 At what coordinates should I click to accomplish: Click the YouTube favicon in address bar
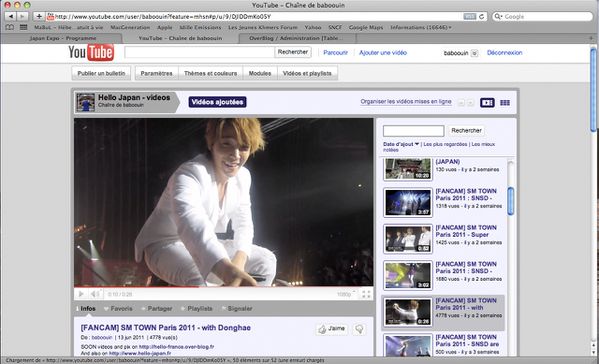(50, 16)
